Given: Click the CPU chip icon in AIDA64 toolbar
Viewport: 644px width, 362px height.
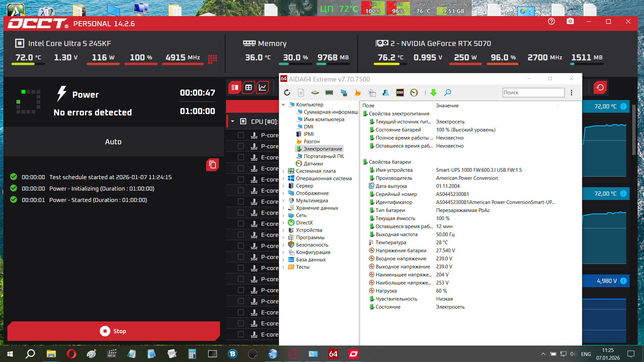Looking at the screenshot, I should coord(315,93).
